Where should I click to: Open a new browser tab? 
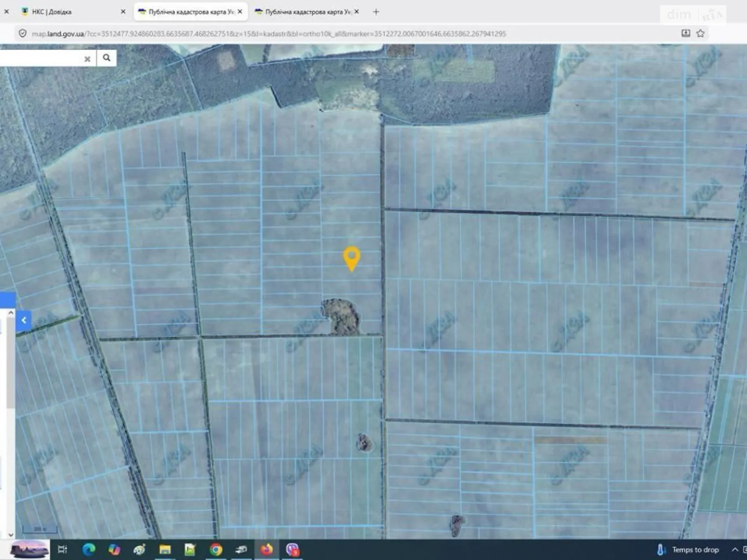pyautogui.click(x=376, y=12)
